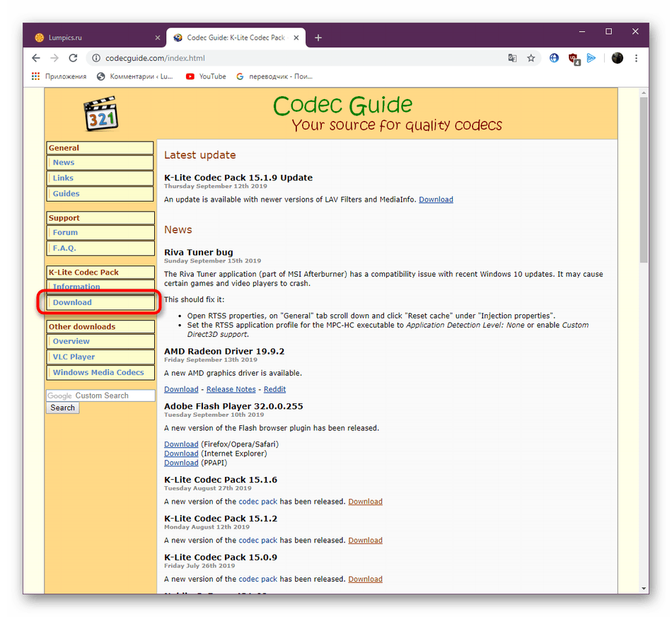Click the Riva Tuner bug heading

tap(199, 252)
